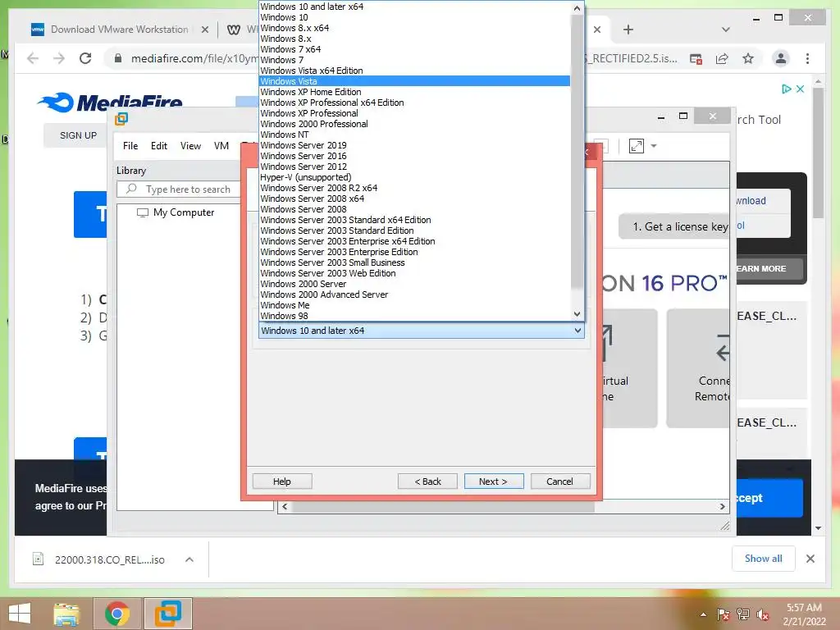Image resolution: width=840 pixels, height=630 pixels.
Task: Open wizard Help
Action: tap(282, 482)
